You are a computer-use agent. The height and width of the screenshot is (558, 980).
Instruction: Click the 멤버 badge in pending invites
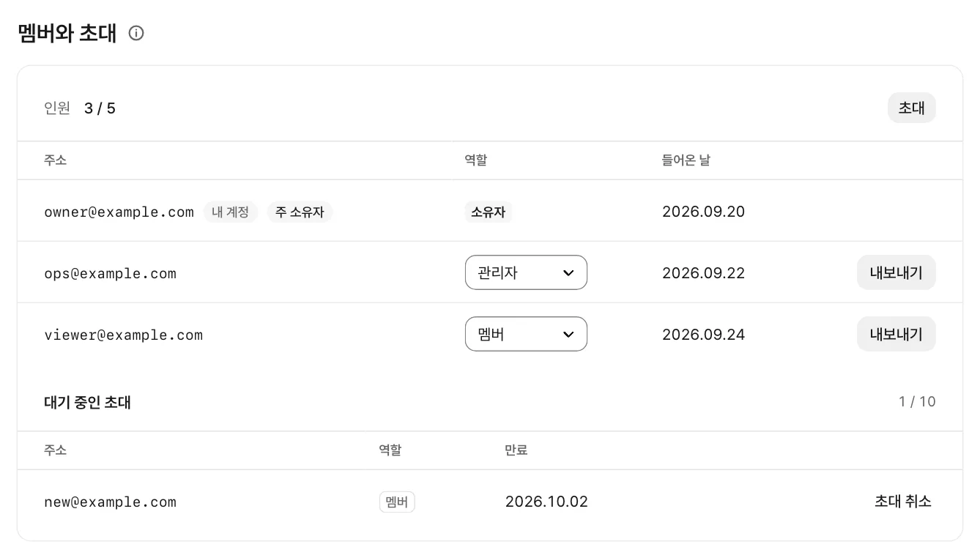[x=397, y=502]
